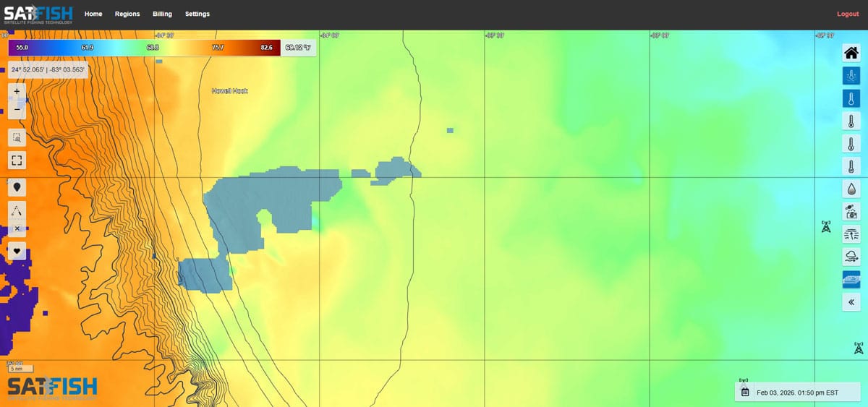Screen dimensions: 868x407
Task: Select the drop pin waypoint tool
Action: coord(17,187)
